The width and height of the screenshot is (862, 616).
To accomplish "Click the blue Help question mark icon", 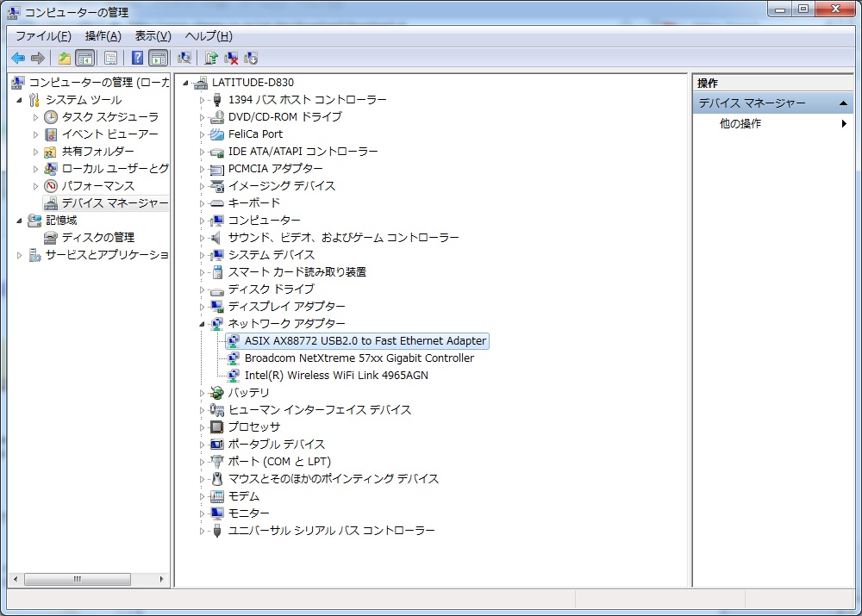I will [137, 58].
